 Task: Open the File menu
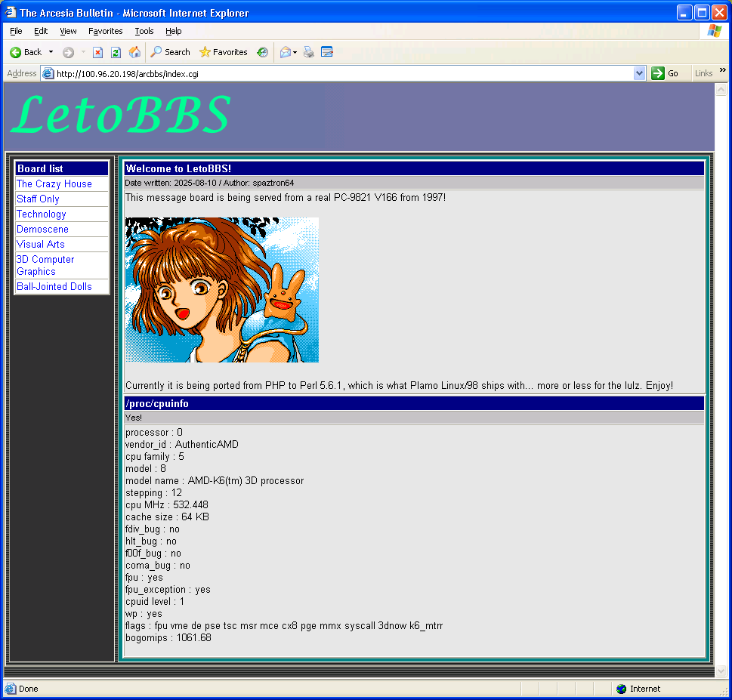click(x=16, y=31)
